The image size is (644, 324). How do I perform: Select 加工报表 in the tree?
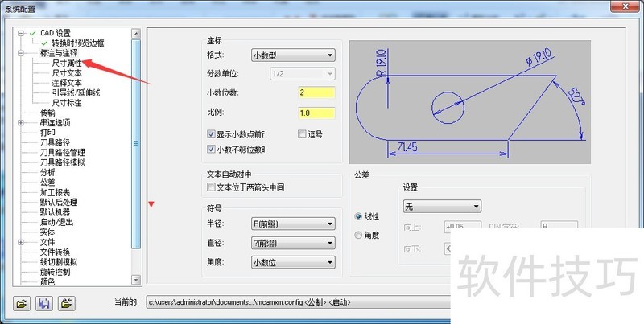(x=55, y=192)
